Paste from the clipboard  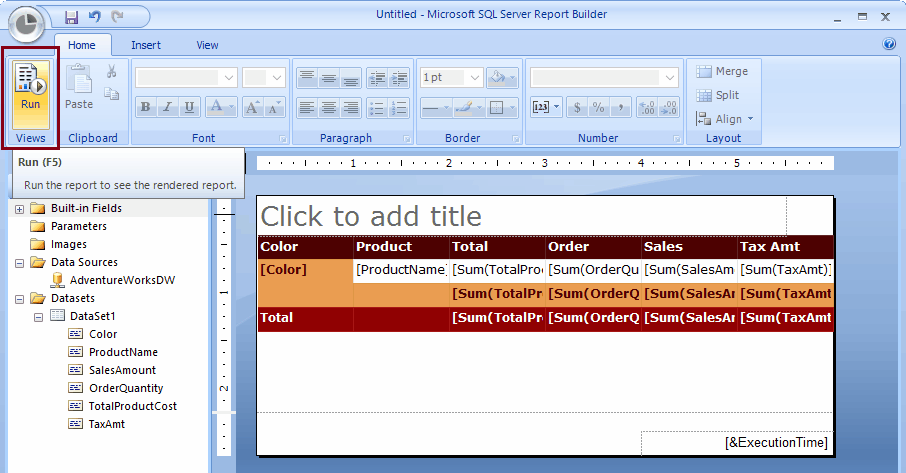click(x=79, y=88)
